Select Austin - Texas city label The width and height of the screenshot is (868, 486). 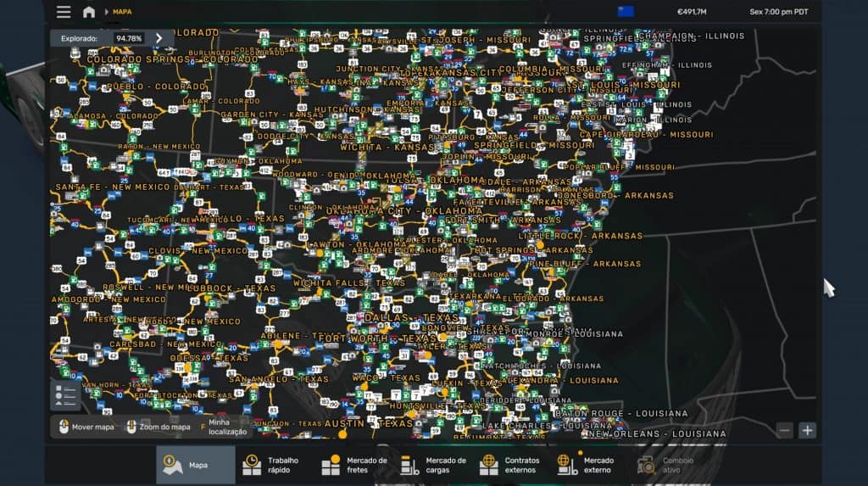pyautogui.click(x=369, y=423)
